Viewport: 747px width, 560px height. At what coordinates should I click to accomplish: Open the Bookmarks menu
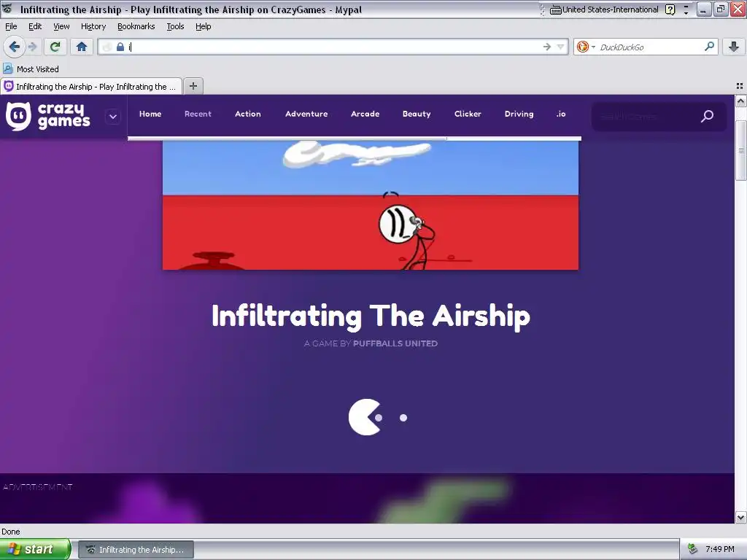[x=136, y=26]
